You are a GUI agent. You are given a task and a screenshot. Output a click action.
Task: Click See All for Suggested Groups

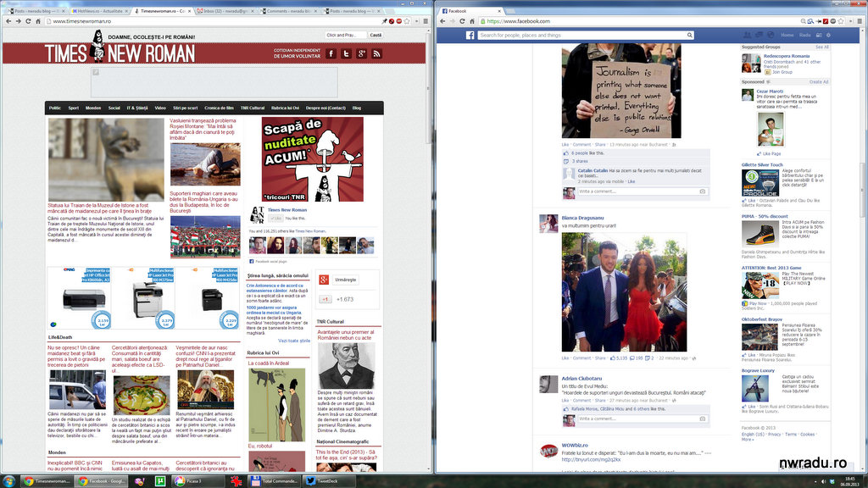tap(822, 47)
